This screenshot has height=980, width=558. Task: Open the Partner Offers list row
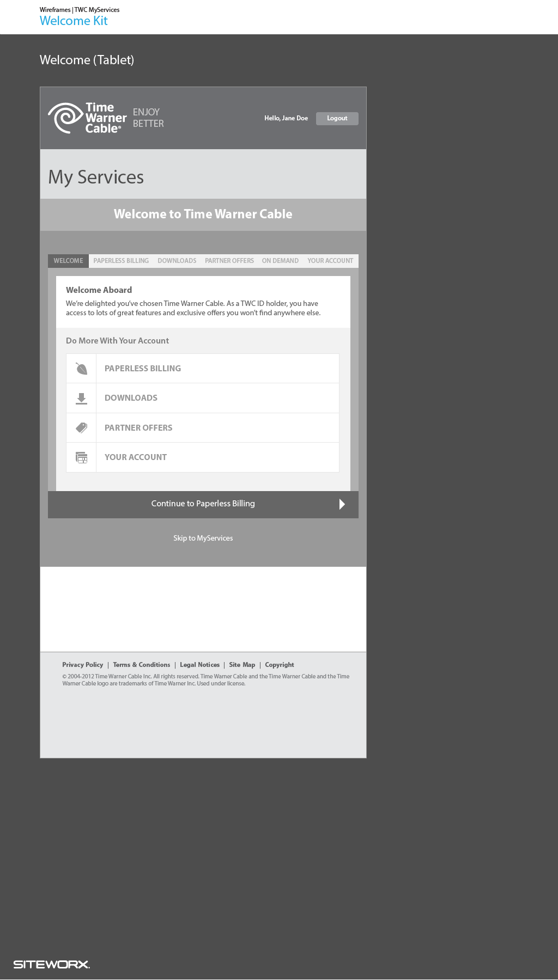click(x=203, y=428)
